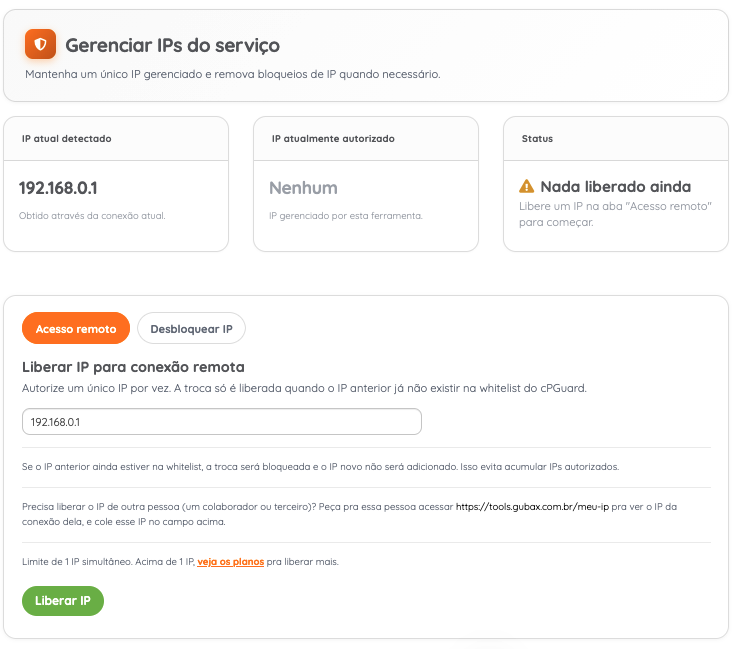Click the IP atual detectado card header
Image resolution: width=734 pixels, height=649 pixels.
(x=116, y=139)
